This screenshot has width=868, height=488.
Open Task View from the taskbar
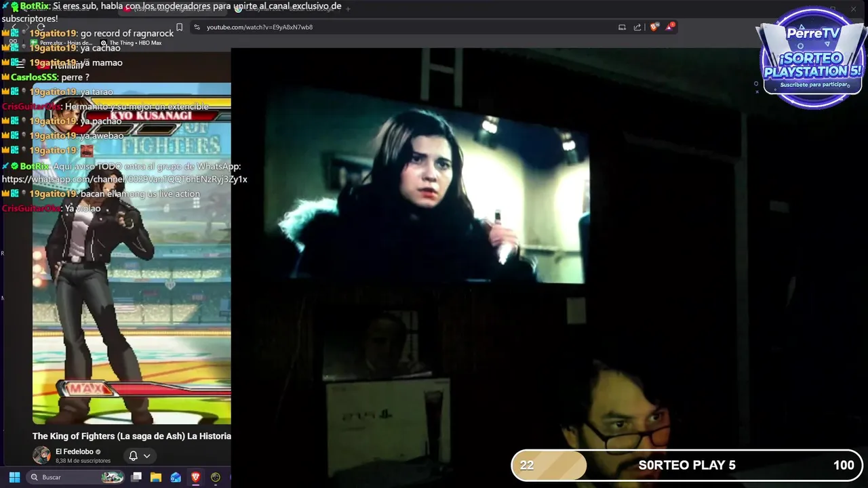coord(136,477)
